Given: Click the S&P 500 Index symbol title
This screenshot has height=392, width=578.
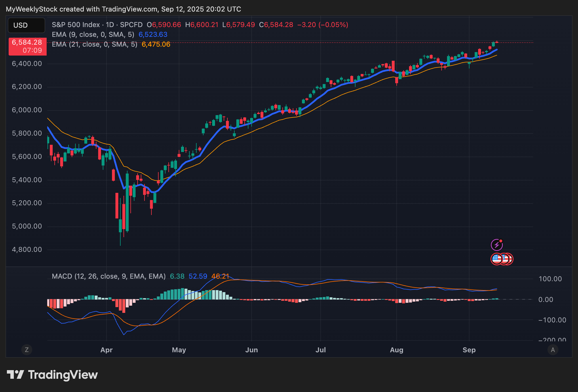Looking at the screenshot, I should pos(76,25).
